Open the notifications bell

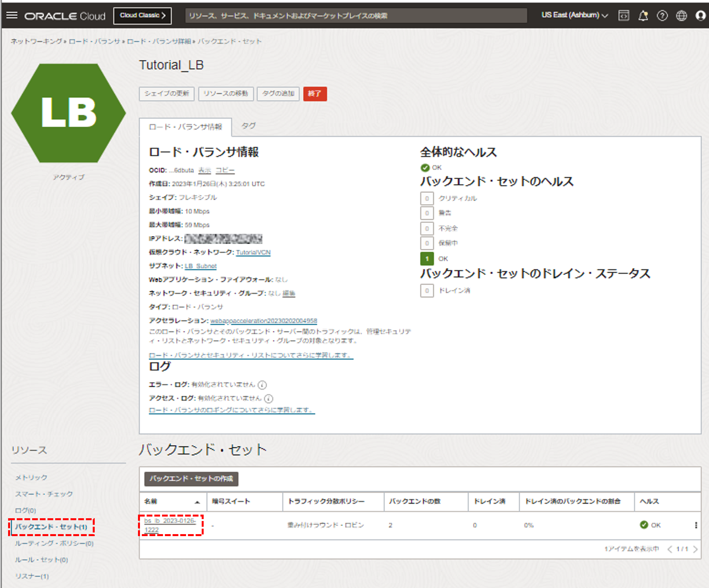coord(643,15)
